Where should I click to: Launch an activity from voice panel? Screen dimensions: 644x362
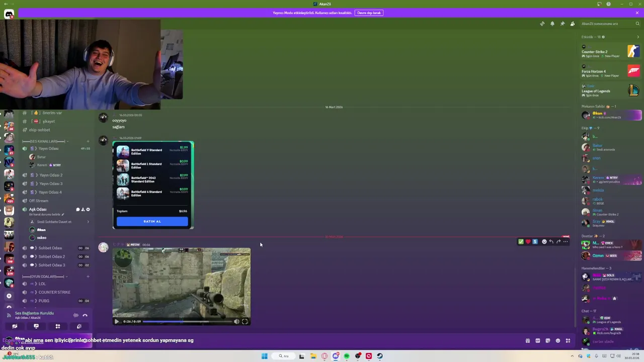57,326
